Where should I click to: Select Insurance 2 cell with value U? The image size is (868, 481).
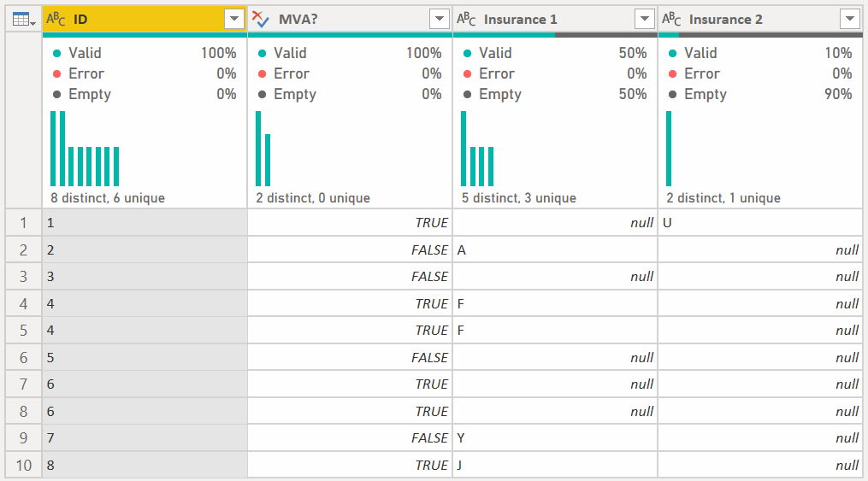click(760, 223)
